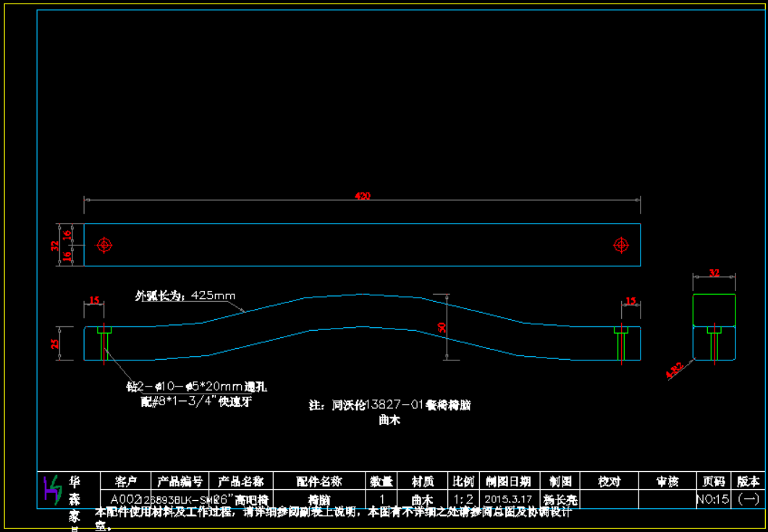Image resolution: width=768 pixels, height=532 pixels.
Task: Select the 25 thickness dimension text
Action: pos(56,343)
